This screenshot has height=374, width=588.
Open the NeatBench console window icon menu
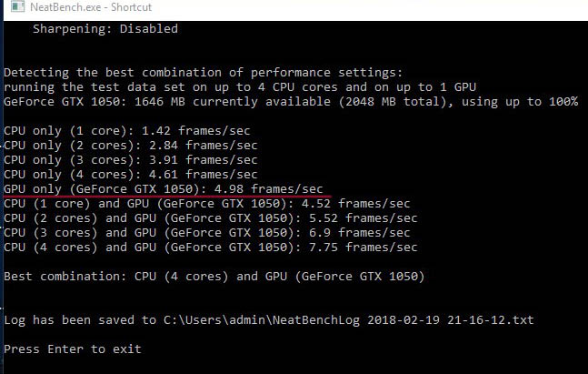17,6
